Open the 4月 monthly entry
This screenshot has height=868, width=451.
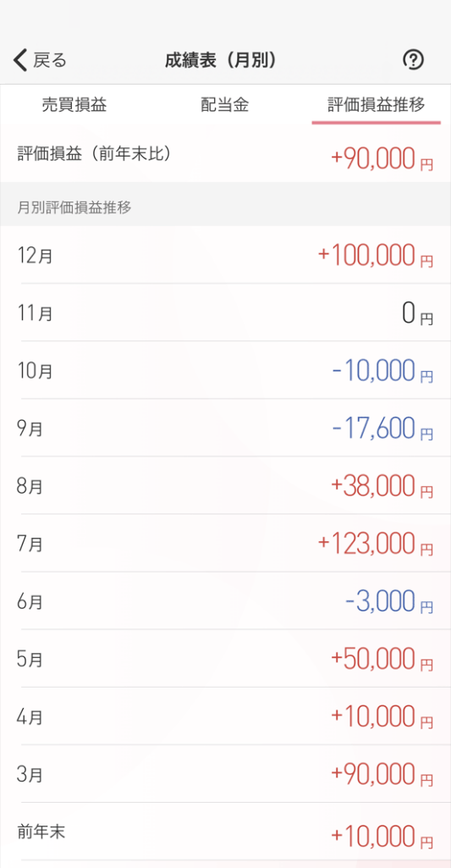click(225, 716)
